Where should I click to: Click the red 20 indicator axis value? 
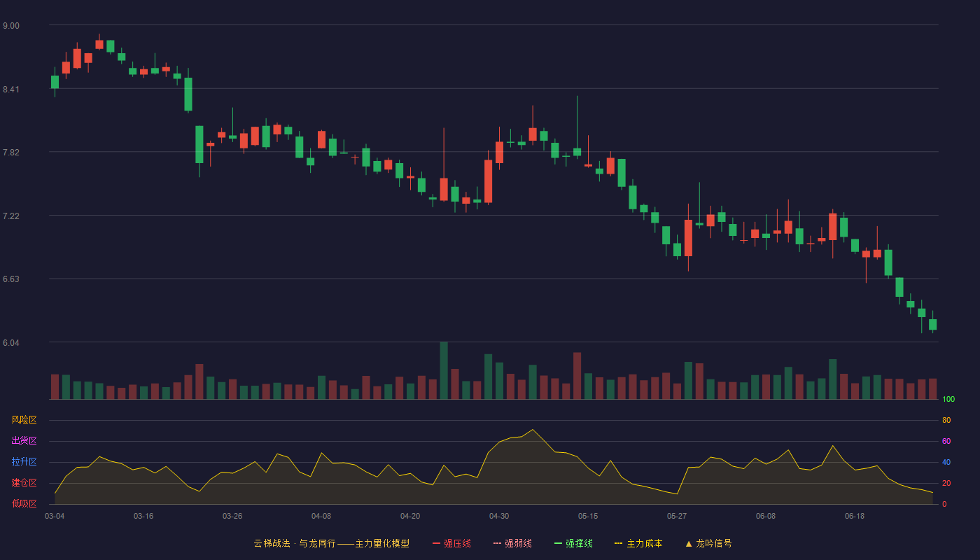click(946, 484)
